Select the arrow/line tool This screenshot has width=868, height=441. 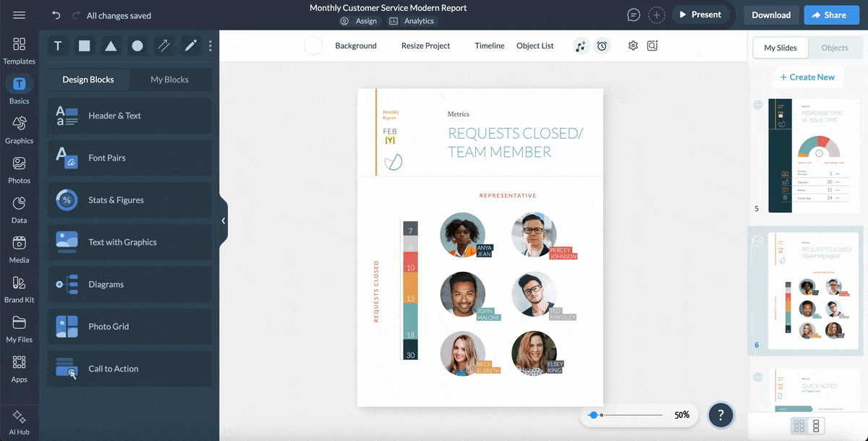(x=163, y=45)
